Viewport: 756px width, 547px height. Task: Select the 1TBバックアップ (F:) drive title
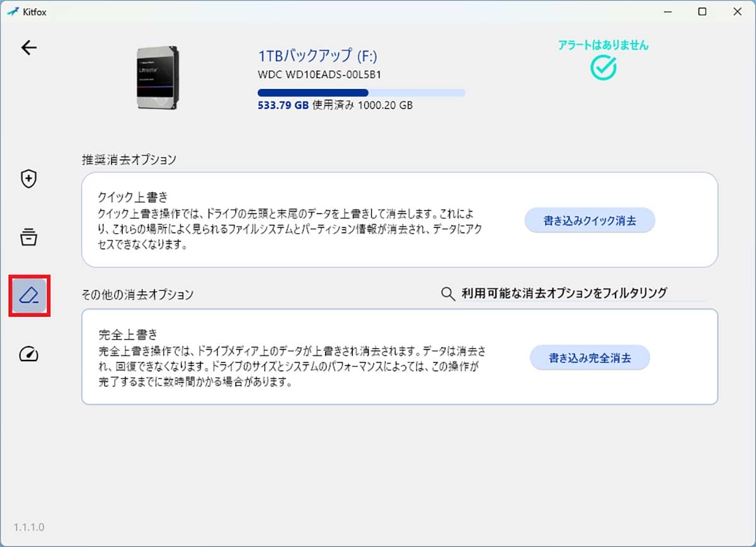[x=318, y=55]
